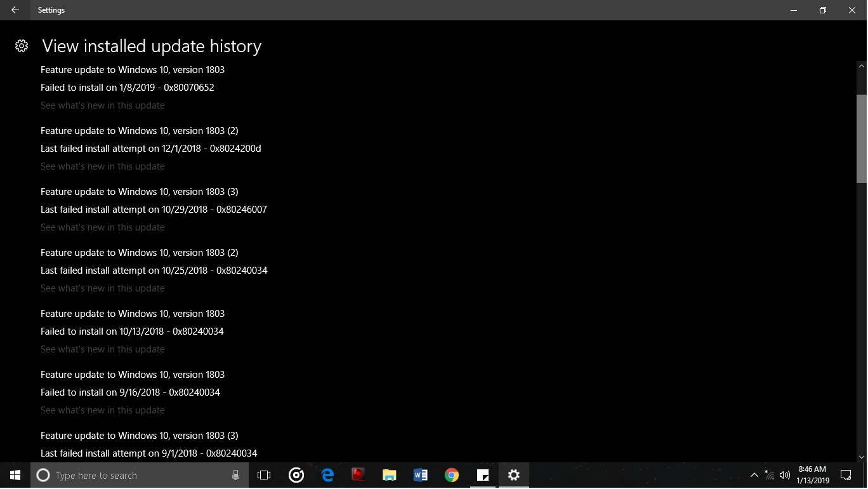The image size is (868, 489).
Task: Launch Google Chrome from the taskbar
Action: pyautogui.click(x=452, y=475)
